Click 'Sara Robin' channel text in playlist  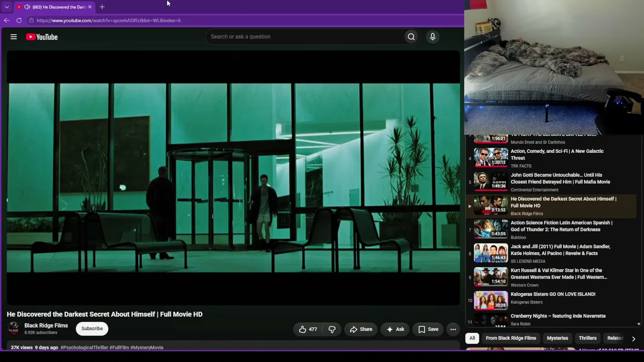[521, 324]
